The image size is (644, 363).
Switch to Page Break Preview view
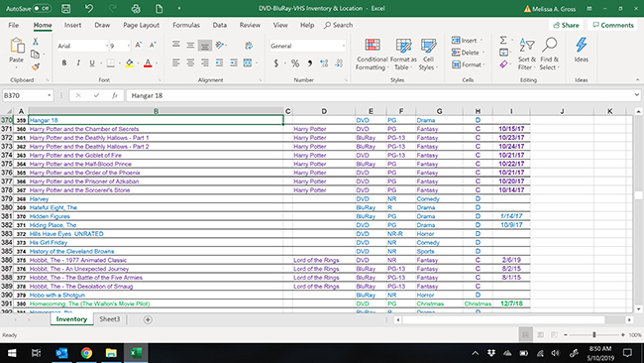coord(554,335)
